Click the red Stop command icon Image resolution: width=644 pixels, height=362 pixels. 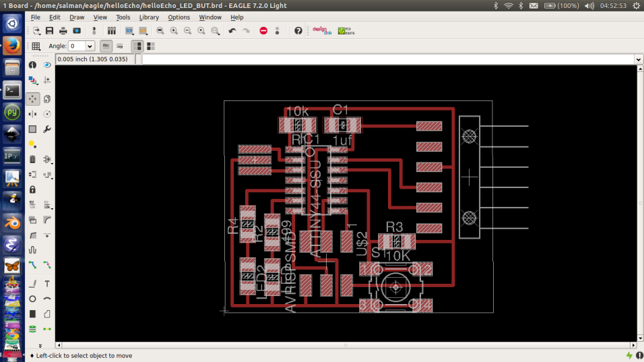[x=263, y=31]
